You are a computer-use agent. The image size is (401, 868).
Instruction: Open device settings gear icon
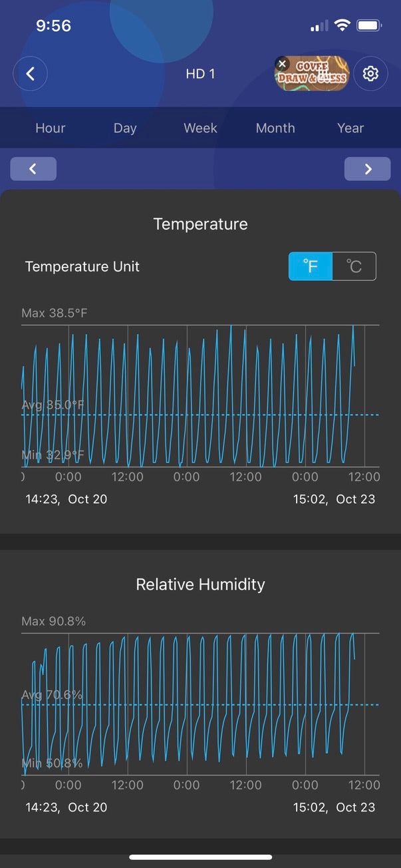tap(370, 74)
